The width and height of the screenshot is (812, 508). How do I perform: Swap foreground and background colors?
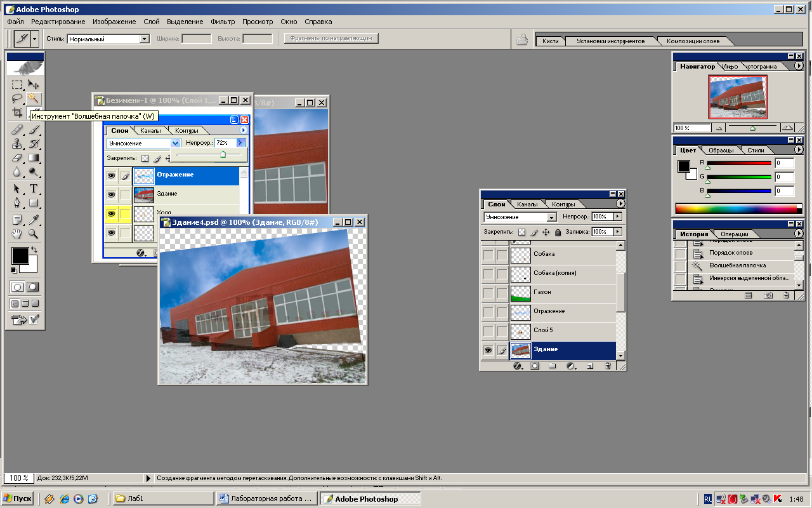pos(34,250)
